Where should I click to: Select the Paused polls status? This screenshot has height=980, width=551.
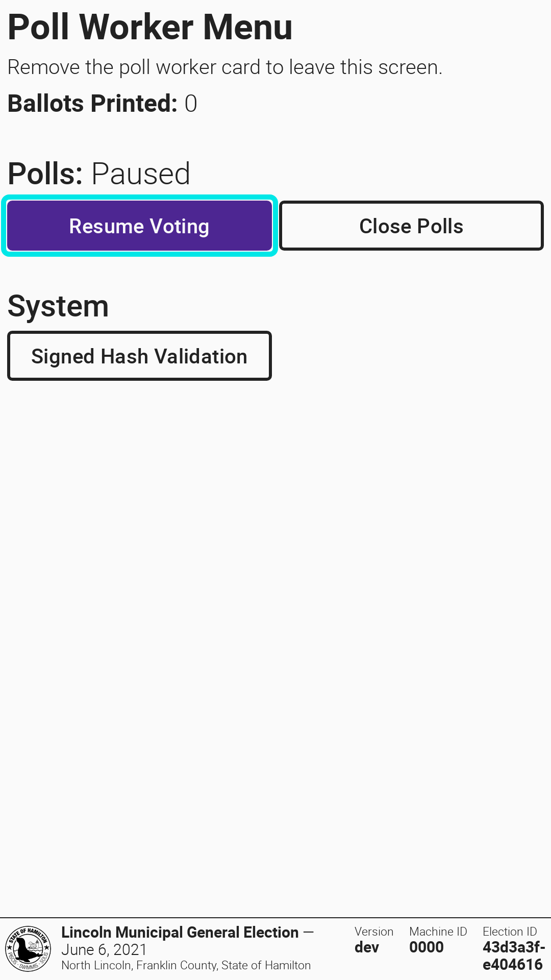coord(141,174)
